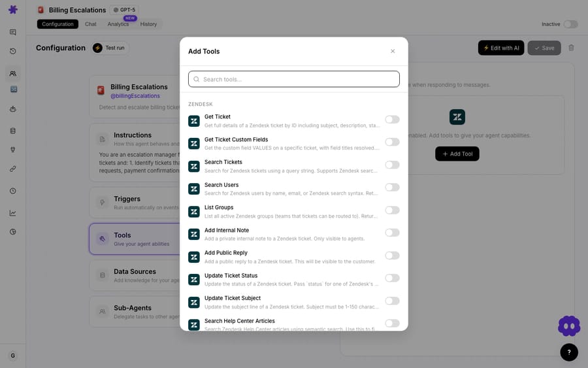Click the @billingEscalations handle link

pyautogui.click(x=135, y=96)
